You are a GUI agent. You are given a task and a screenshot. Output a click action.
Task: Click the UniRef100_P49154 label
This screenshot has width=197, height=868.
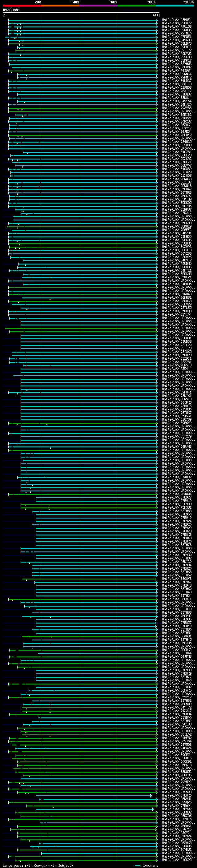click(176, 101)
